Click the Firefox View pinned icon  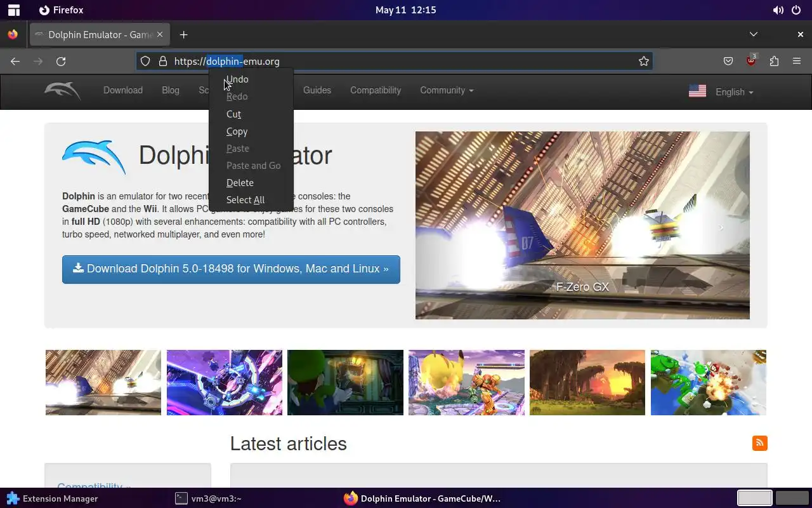tap(13, 34)
